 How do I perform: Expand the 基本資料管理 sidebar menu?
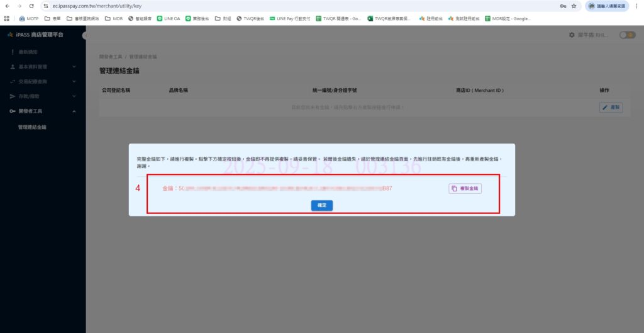pyautogui.click(x=42, y=67)
